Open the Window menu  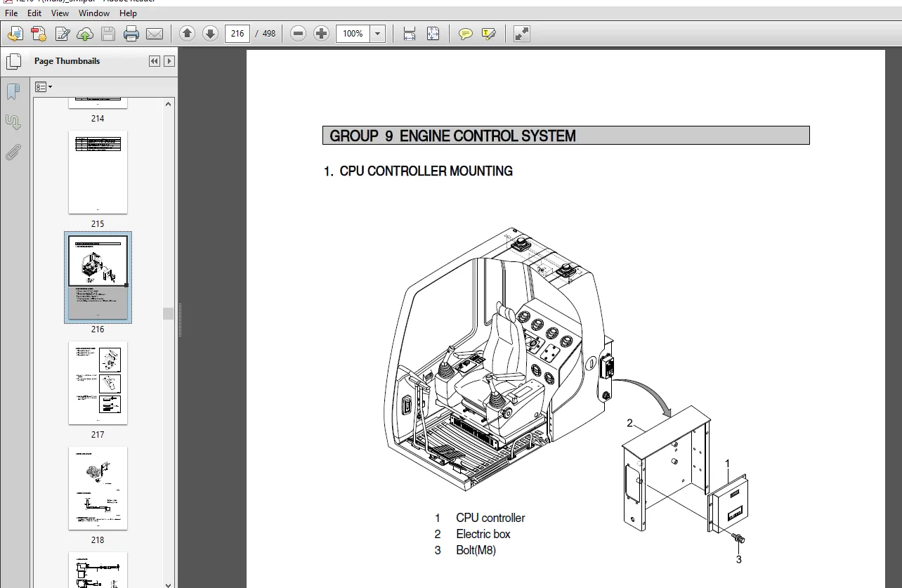[94, 13]
